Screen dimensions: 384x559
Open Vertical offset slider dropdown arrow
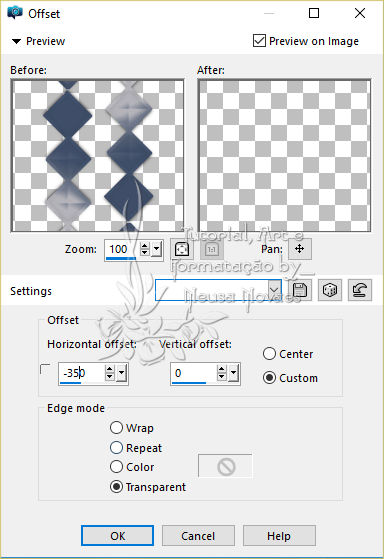[x=234, y=373]
